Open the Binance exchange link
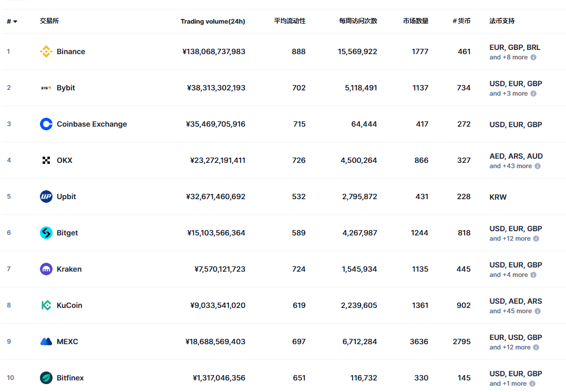The image size is (566, 392). tap(71, 51)
